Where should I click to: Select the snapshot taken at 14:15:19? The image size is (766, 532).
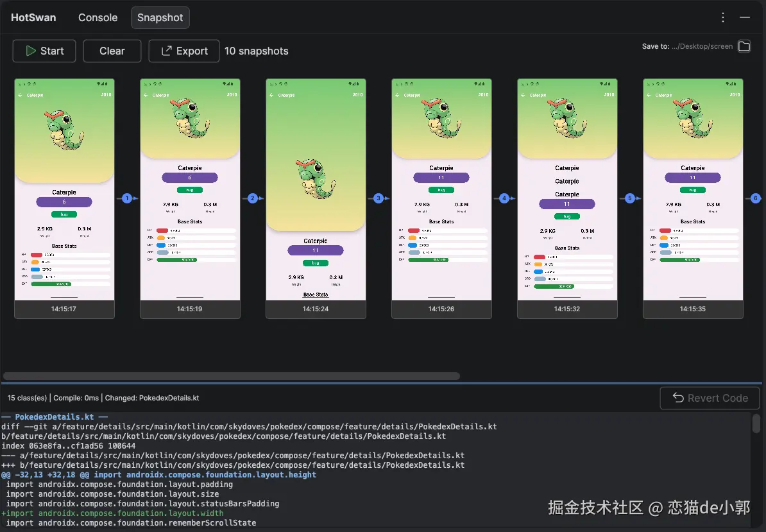[190, 199]
